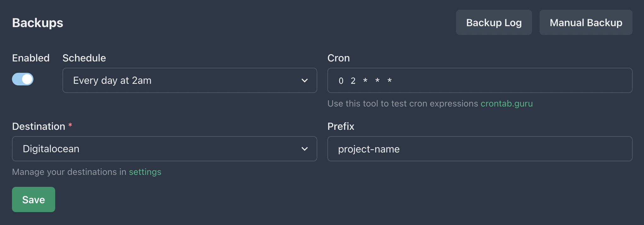Click the chevron arrow in the Schedule select

click(304, 80)
